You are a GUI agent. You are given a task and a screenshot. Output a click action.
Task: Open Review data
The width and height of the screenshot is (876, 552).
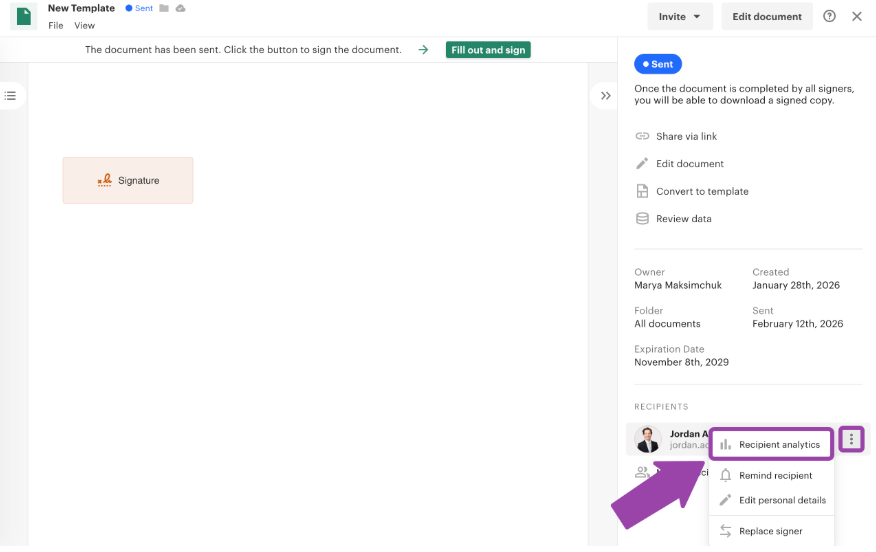[x=673, y=218]
